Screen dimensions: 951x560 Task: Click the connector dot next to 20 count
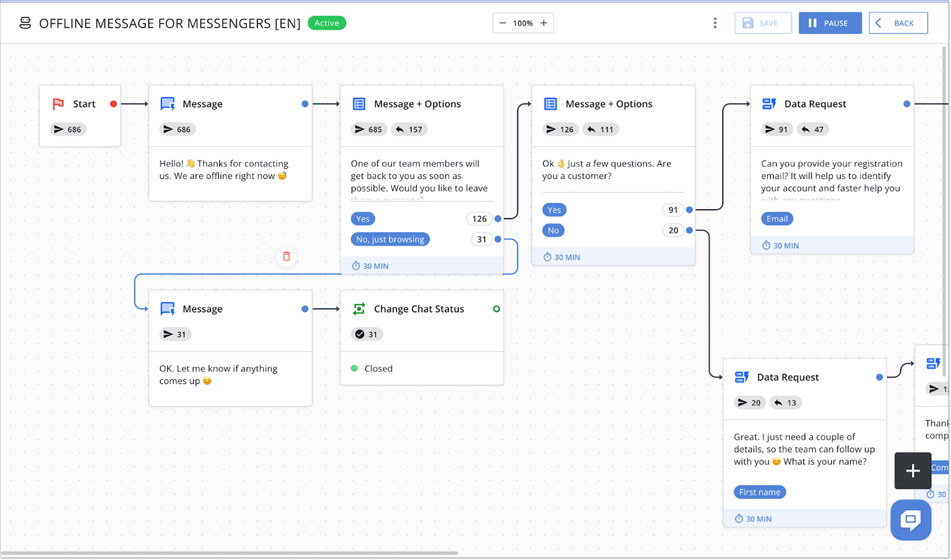click(x=689, y=230)
